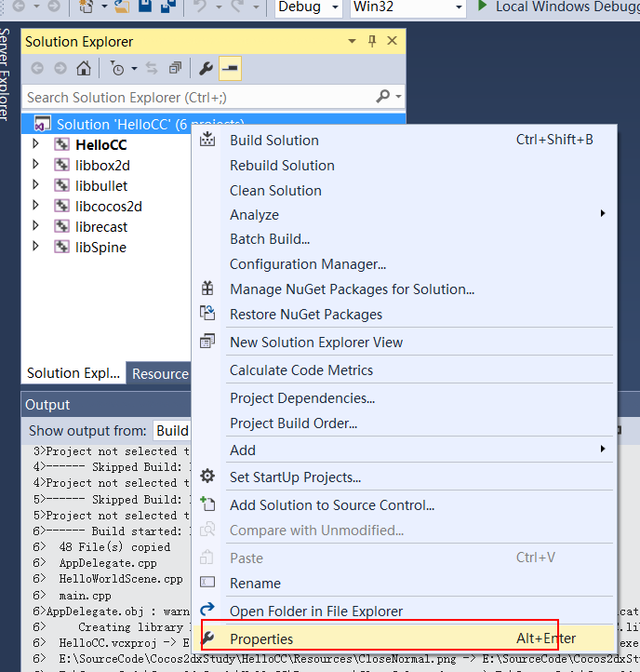This screenshot has height=672, width=640.
Task: Click Properties in the context menu
Action: [405, 638]
